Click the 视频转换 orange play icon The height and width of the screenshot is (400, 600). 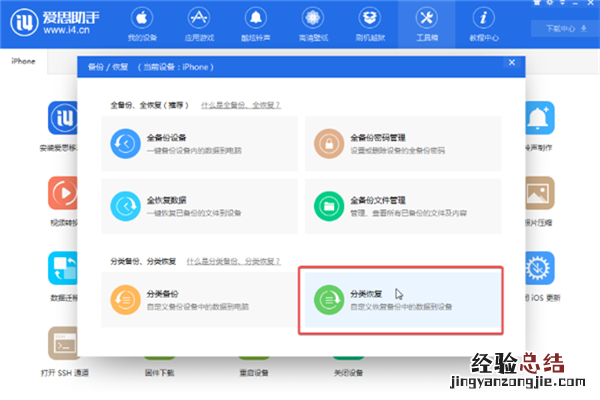[x=63, y=192]
